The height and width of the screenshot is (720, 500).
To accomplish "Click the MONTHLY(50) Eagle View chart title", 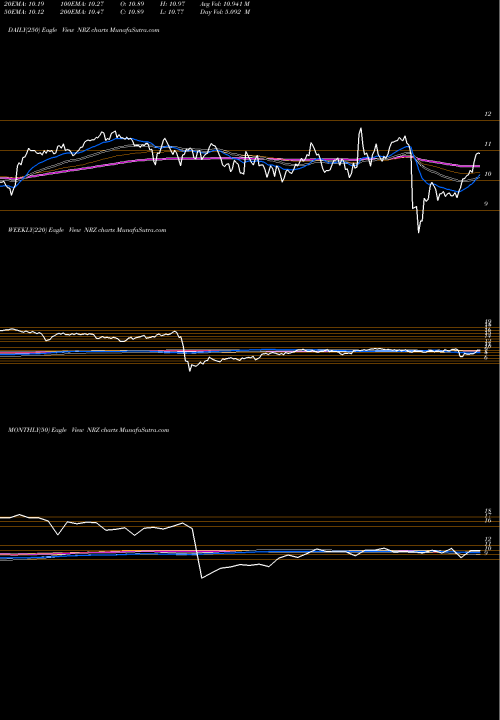I will coord(89,430).
